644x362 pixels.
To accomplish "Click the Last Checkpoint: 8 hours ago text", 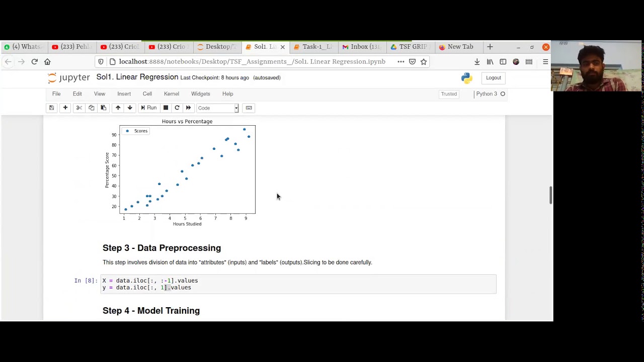I will click(214, 77).
